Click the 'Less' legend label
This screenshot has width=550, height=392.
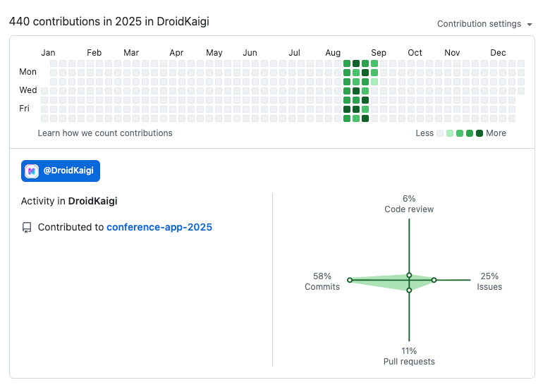click(424, 133)
